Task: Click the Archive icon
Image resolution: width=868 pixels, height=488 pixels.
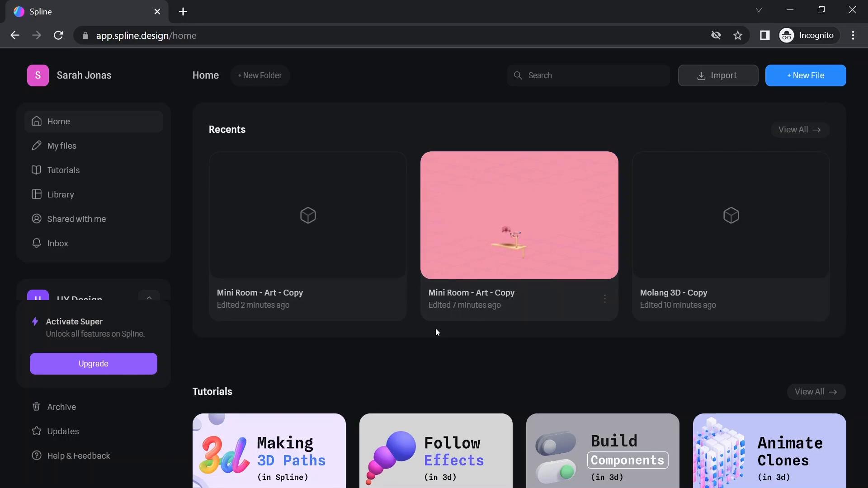Action: [x=36, y=407]
